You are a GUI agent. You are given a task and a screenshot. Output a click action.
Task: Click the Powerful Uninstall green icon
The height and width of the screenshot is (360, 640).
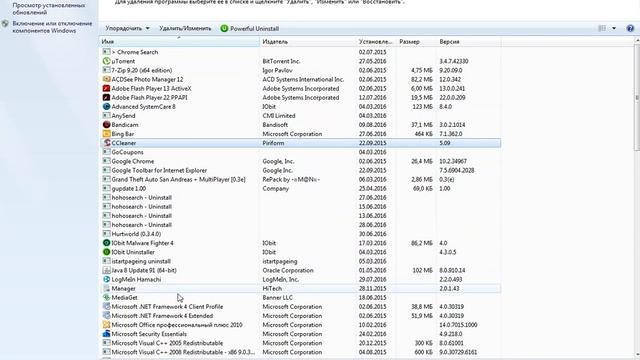click(224, 29)
